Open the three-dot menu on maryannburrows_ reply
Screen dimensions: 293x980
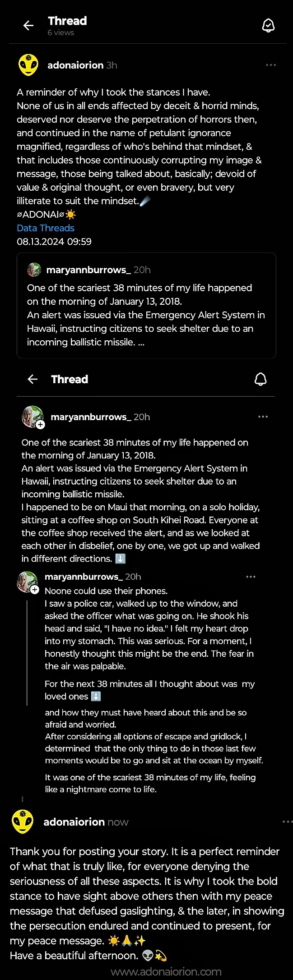(251, 577)
